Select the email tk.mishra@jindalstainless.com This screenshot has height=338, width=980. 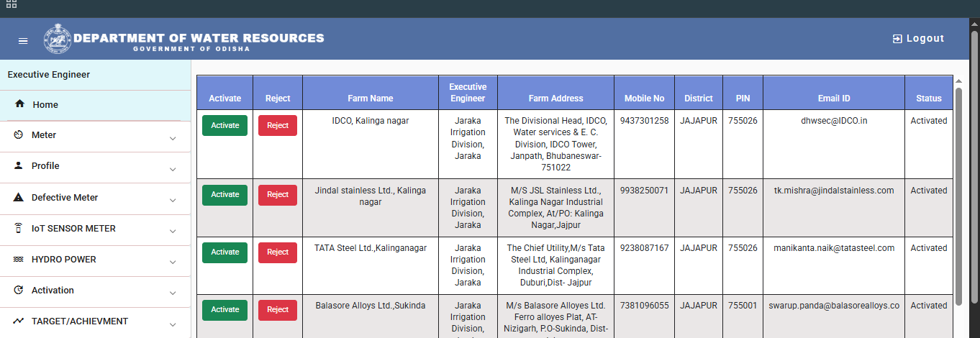[x=834, y=191]
